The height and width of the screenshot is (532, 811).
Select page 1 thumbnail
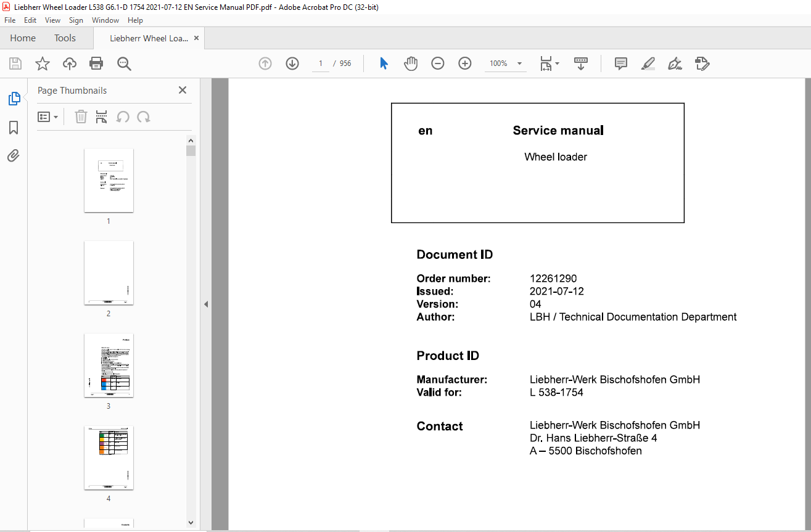click(109, 180)
